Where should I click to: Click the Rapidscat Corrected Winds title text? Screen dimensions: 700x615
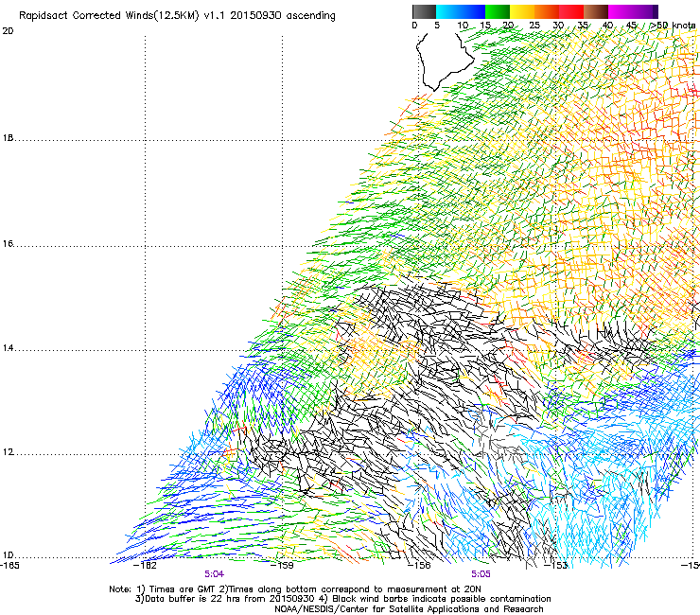177,16
